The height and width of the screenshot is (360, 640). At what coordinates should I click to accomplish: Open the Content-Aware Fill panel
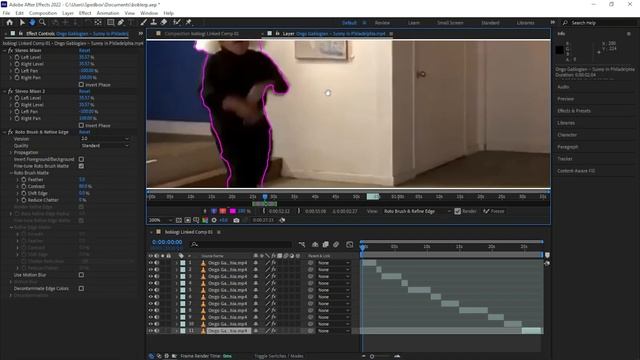pos(576,171)
